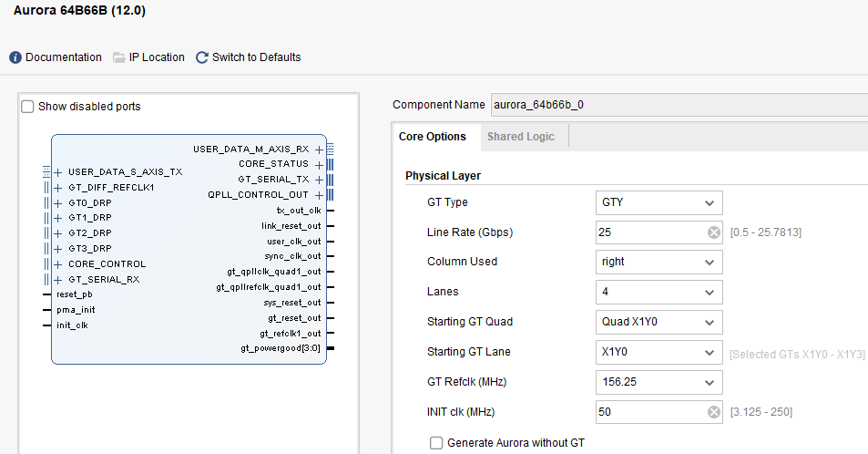The height and width of the screenshot is (454, 868).
Task: Expand the QPLL_CONTROL_OUT port plus icon
Action: click(x=319, y=195)
